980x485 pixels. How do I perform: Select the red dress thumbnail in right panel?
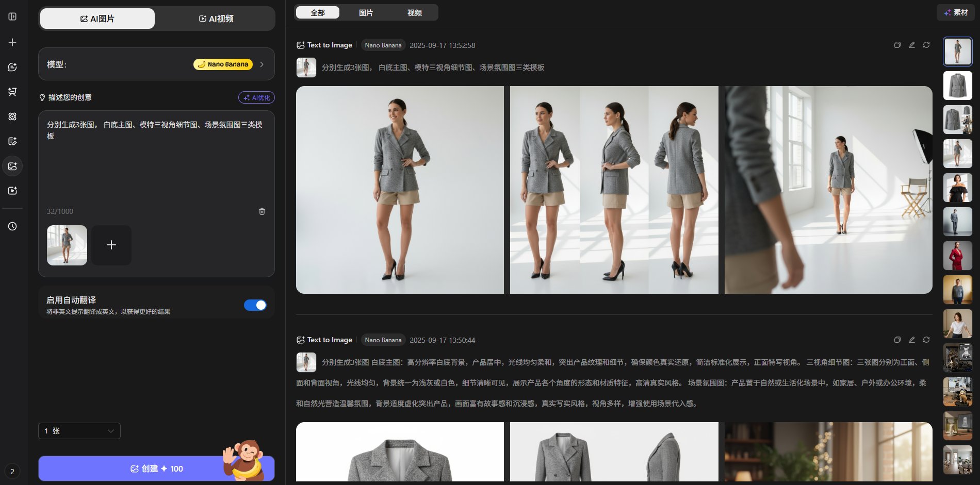coord(958,255)
